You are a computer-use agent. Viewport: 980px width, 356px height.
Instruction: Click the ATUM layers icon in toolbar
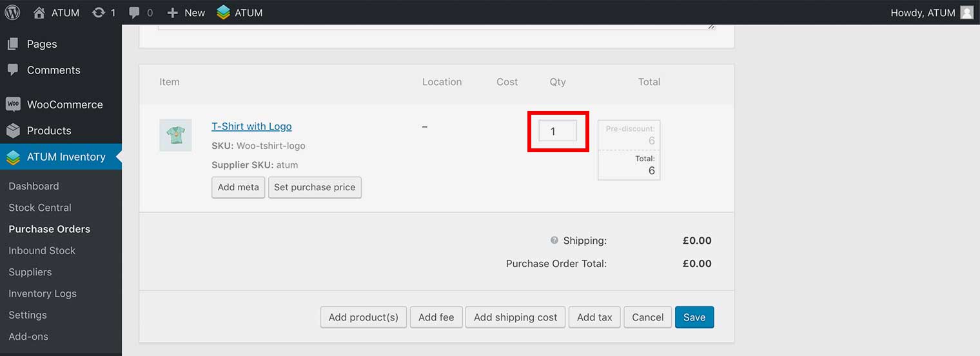(223, 12)
